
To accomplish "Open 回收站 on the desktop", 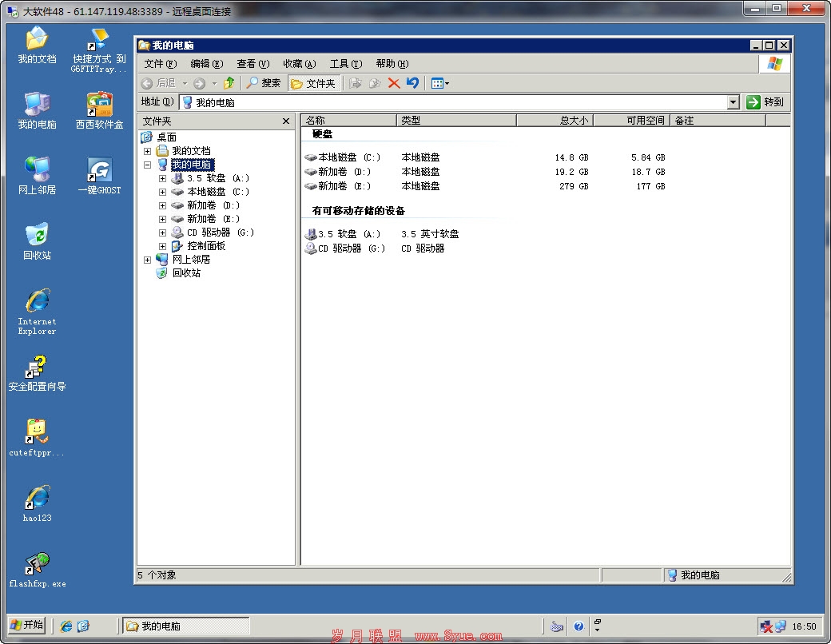I will tap(37, 241).
